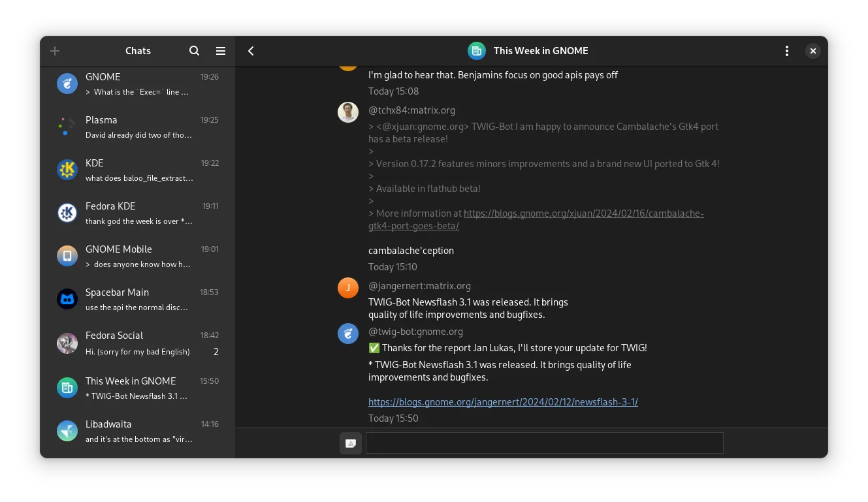Open the three-dot room options menu

coord(787,51)
